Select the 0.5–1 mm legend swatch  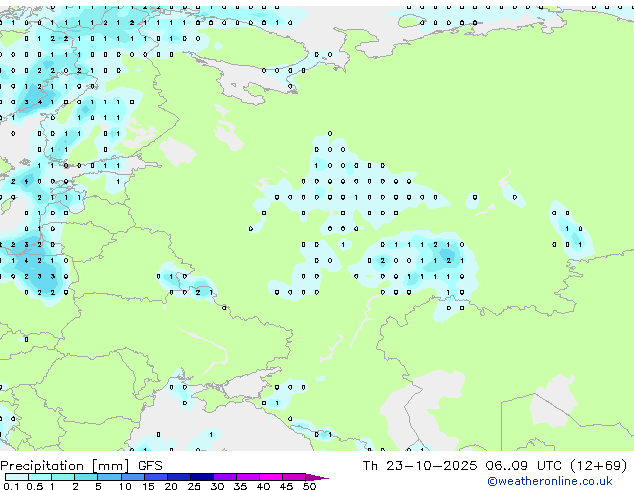coord(40,477)
